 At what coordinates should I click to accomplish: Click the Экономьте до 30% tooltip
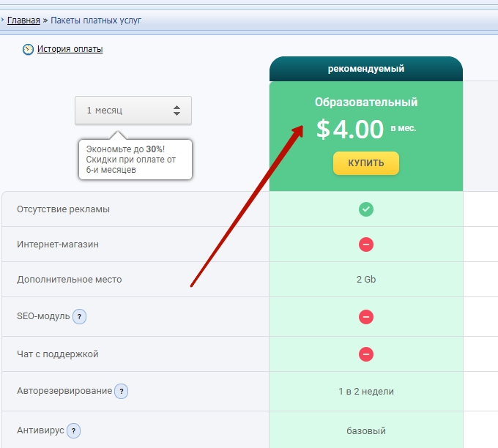(x=135, y=160)
